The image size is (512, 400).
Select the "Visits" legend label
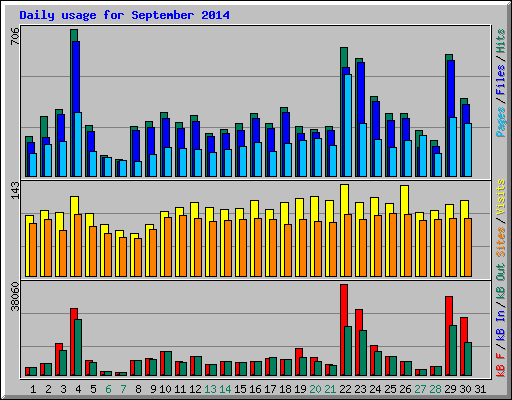coord(501,198)
